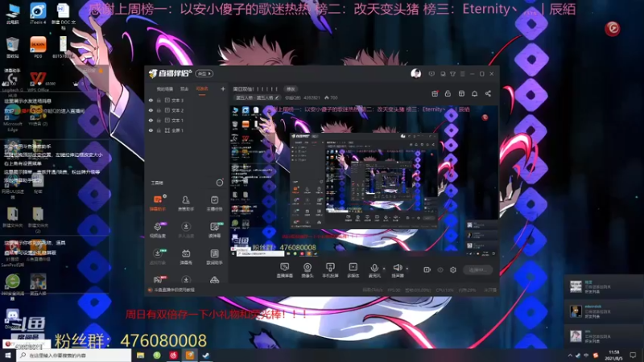Open the 读弹幕 tool with the green badge
Viewport: 644px width, 362px height.
214,229
